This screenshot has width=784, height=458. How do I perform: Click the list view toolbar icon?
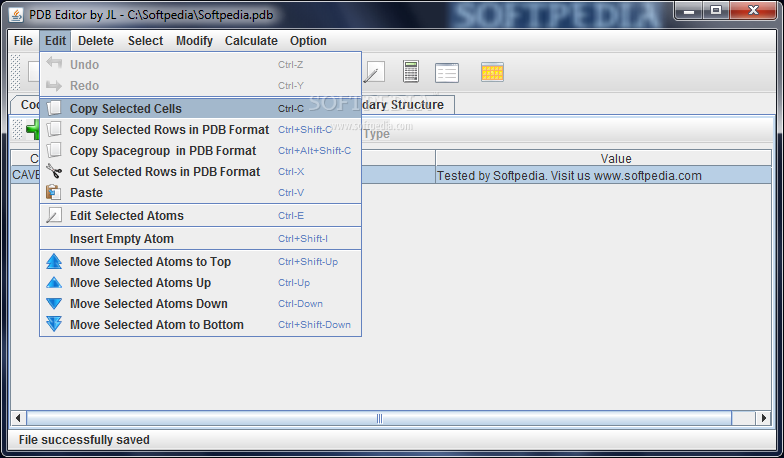(x=446, y=72)
